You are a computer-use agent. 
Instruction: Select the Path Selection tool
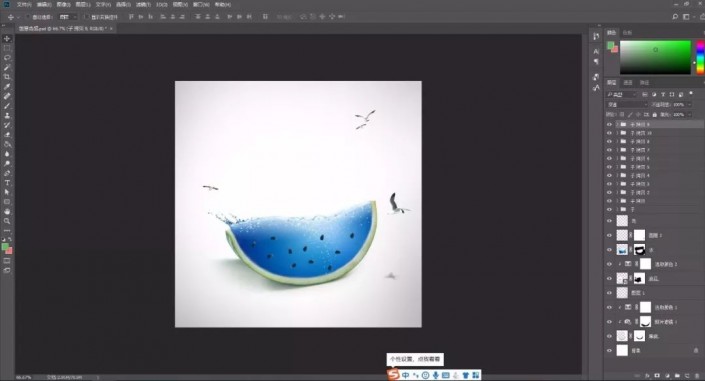click(x=7, y=192)
